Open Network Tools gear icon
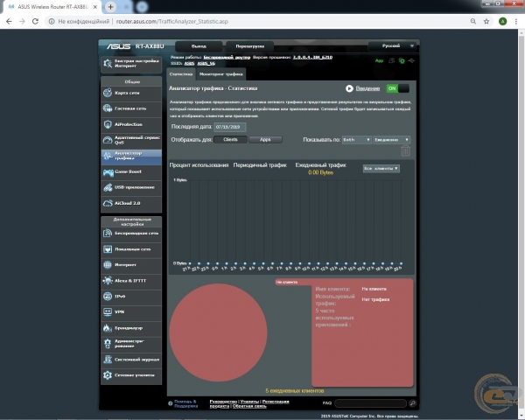Image resolution: width=525 pixels, height=420 pixels. 108,375
